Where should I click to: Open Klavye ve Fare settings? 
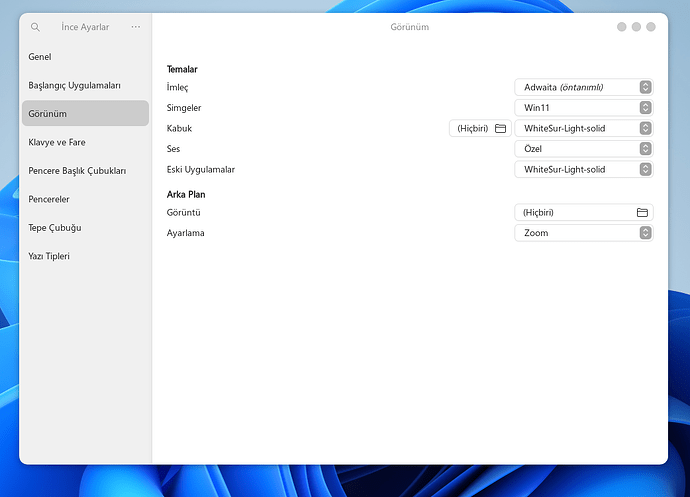85,142
